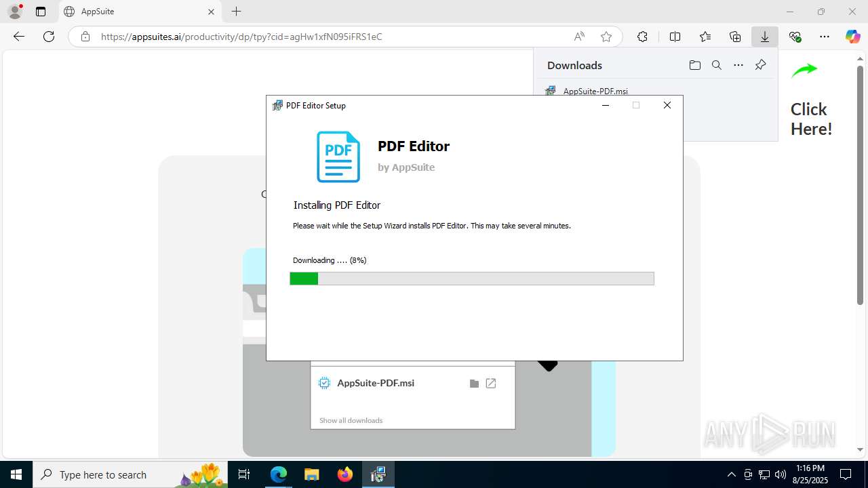868x488 pixels.
Task: Click the Click Here! text
Action: click(811, 119)
